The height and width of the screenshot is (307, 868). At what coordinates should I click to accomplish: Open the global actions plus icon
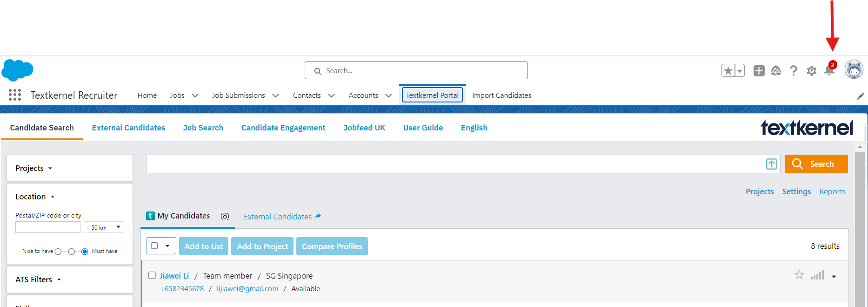(759, 70)
